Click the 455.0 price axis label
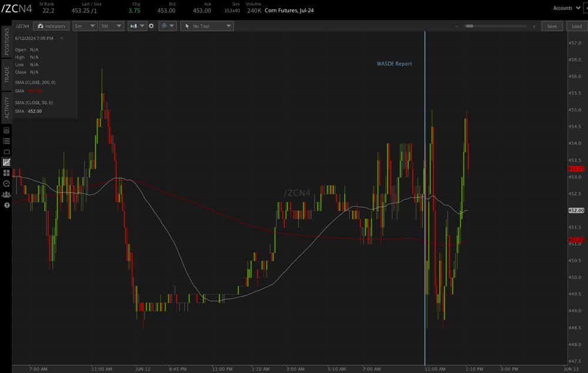This screenshot has height=373, width=588. [x=575, y=110]
